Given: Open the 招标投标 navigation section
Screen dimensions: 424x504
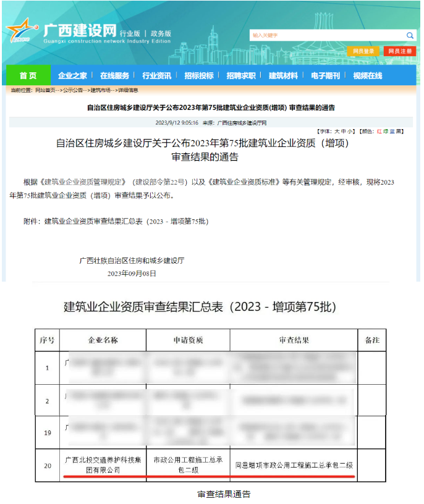Looking at the screenshot, I should click(198, 75).
